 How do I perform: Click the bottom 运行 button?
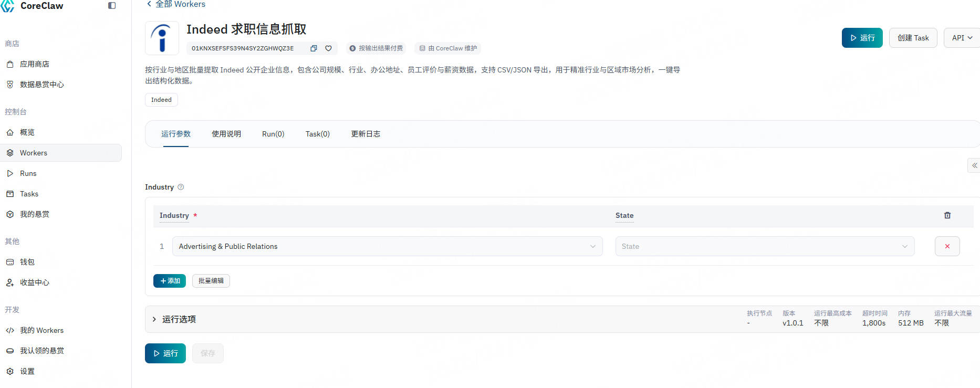coord(165,353)
